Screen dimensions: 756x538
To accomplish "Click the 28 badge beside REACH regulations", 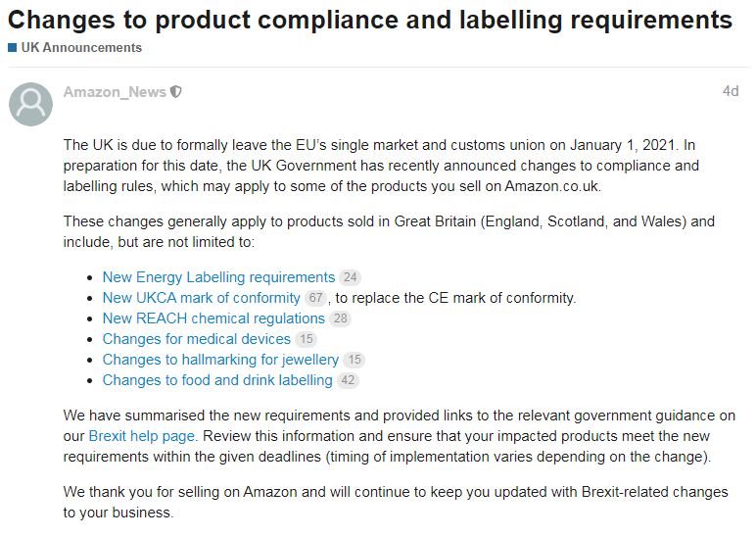I will pos(340,319).
